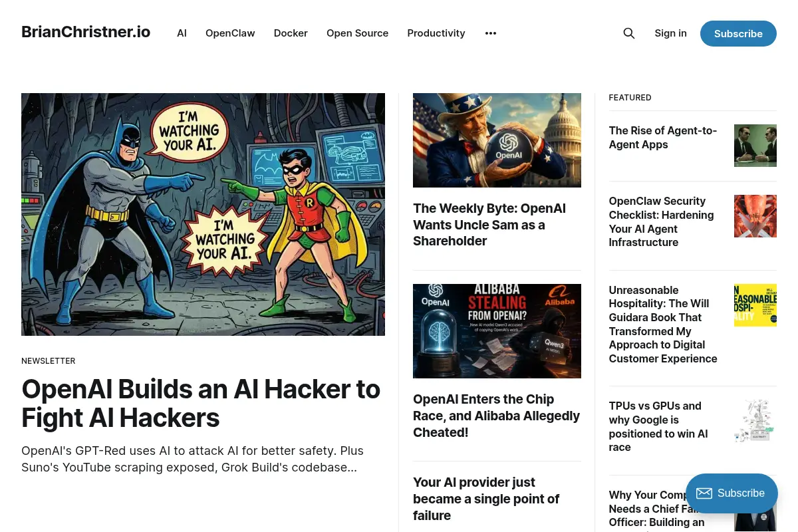The width and height of the screenshot is (798, 532).
Task: Go to the OpenClaw nav section
Action: coord(230,33)
